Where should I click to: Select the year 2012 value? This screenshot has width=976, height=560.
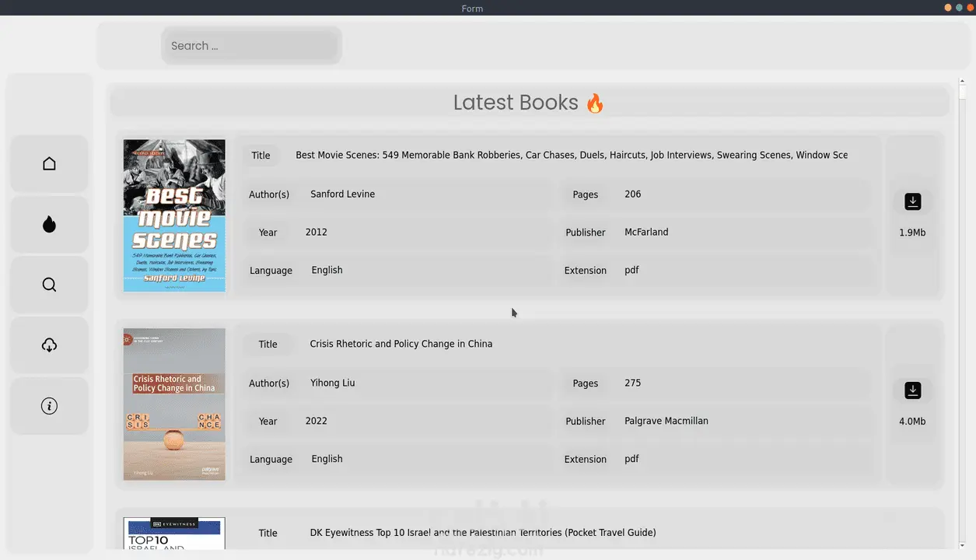pos(317,232)
